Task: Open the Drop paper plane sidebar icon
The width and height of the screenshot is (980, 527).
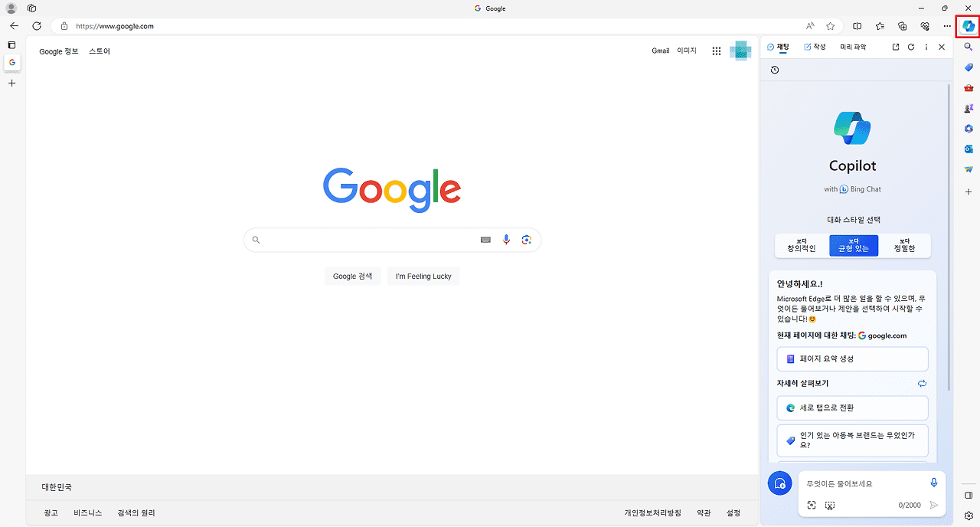Action: click(x=969, y=169)
